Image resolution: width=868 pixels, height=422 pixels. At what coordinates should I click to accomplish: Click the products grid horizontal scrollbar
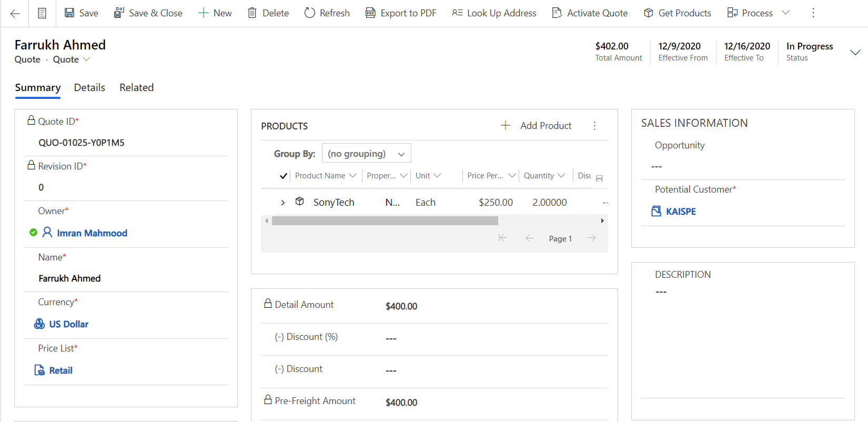(x=385, y=221)
